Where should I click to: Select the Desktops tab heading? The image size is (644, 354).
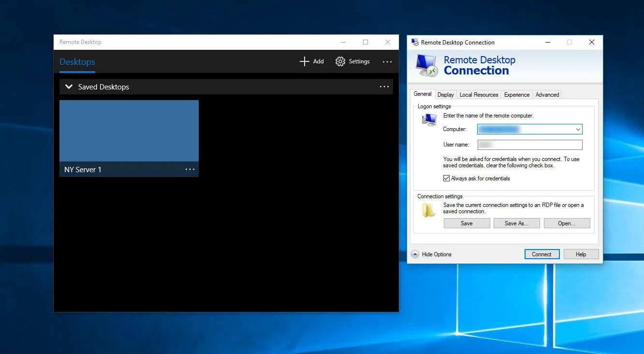pyautogui.click(x=77, y=62)
